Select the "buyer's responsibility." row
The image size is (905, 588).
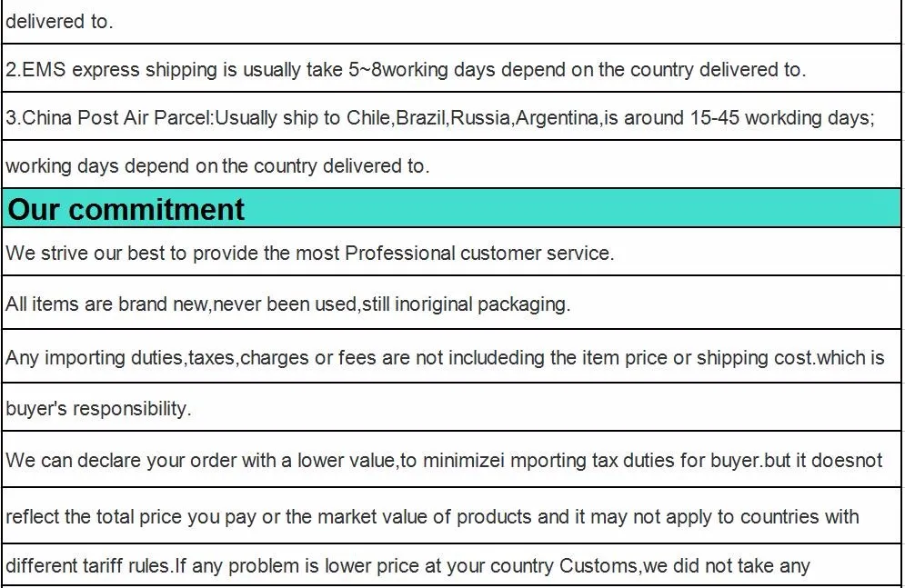pyautogui.click(x=451, y=407)
